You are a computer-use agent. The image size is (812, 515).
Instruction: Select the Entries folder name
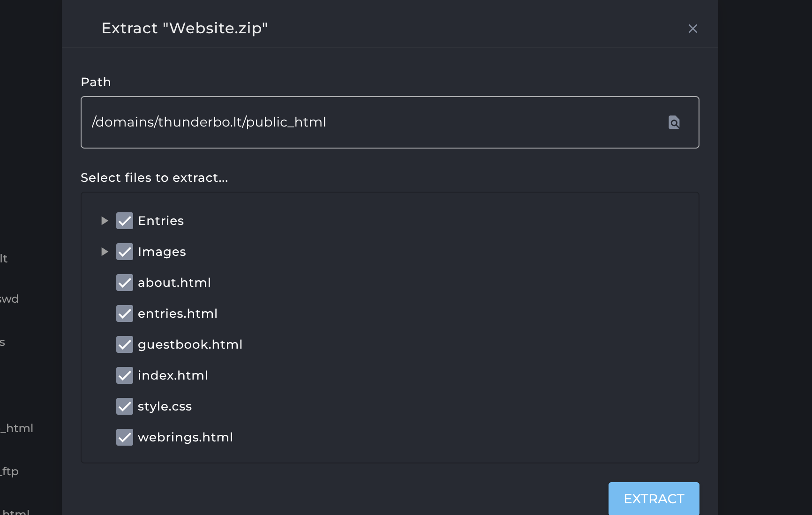point(161,221)
